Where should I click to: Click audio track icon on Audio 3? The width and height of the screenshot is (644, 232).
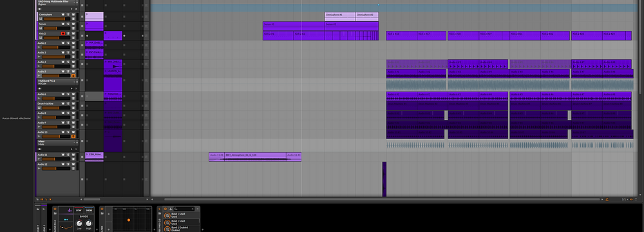coord(39,57)
